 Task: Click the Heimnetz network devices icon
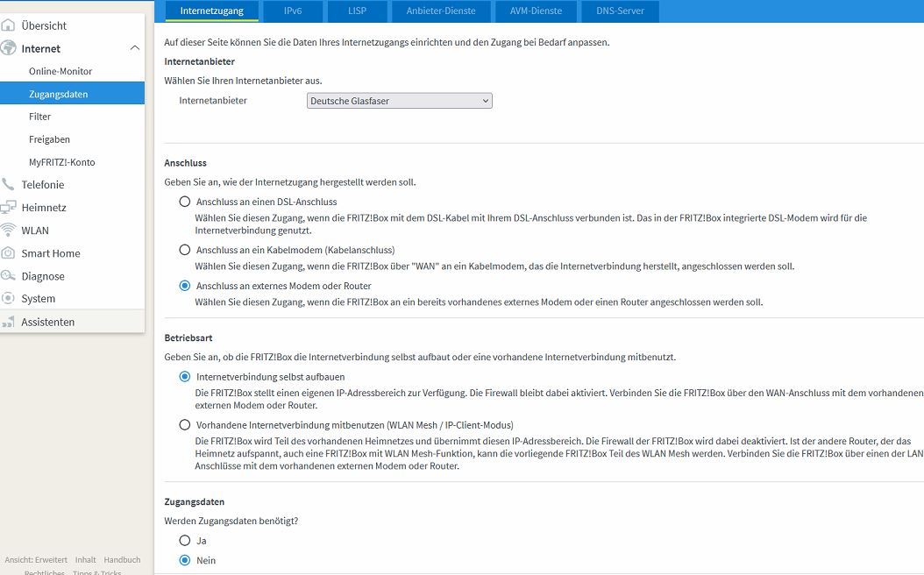pos(8,208)
